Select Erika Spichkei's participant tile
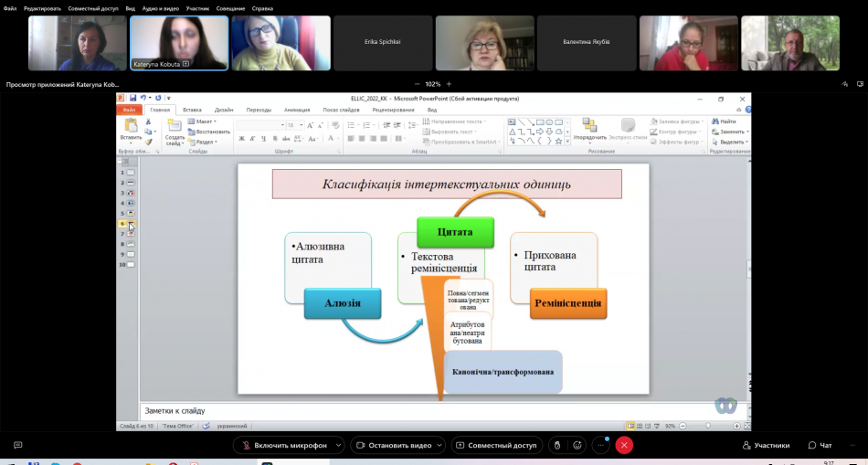Image resolution: width=868 pixels, height=465 pixels. coord(382,42)
